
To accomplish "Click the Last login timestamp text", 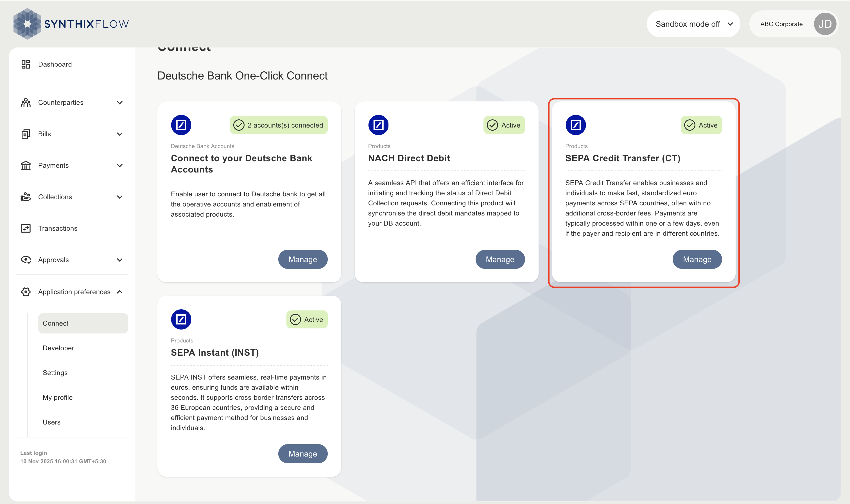I will point(63,461).
